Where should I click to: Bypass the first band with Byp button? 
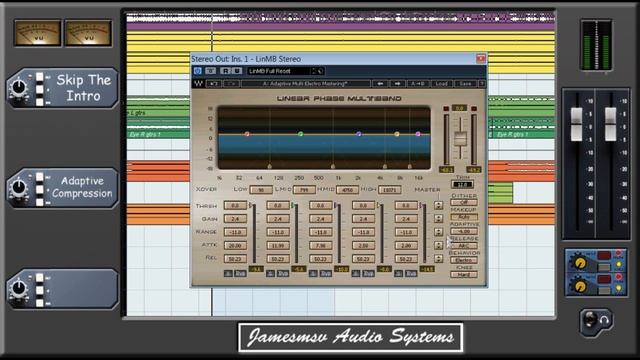240,273
